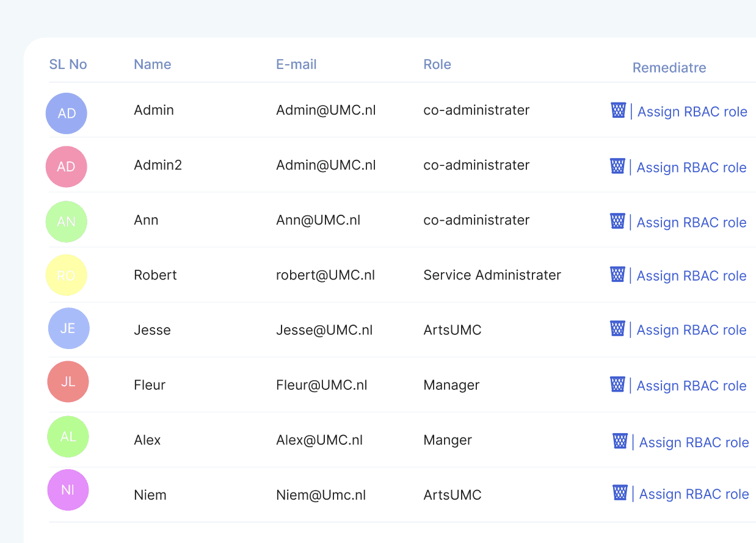Viewport: 756px width, 543px height.
Task: Click trash bin icon for Robert
Action: click(617, 275)
